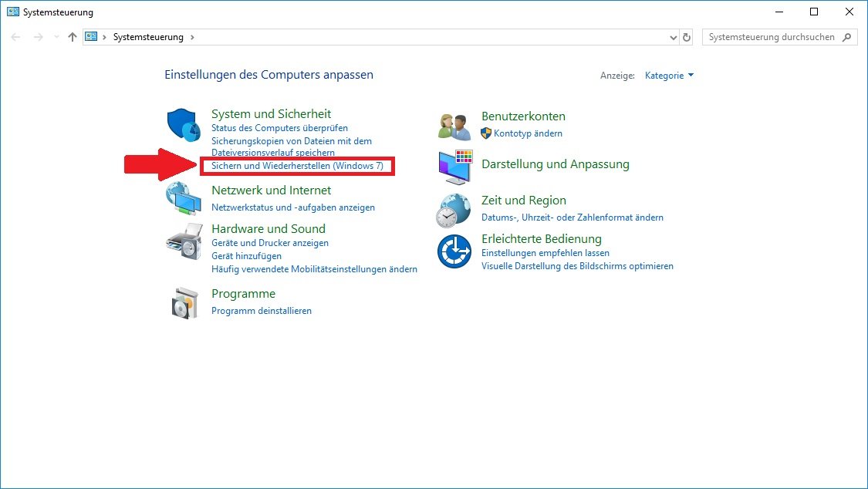
Task: Open Datums-, Uhrzeit- oder Zahlenformat ändern
Action: [x=572, y=218]
